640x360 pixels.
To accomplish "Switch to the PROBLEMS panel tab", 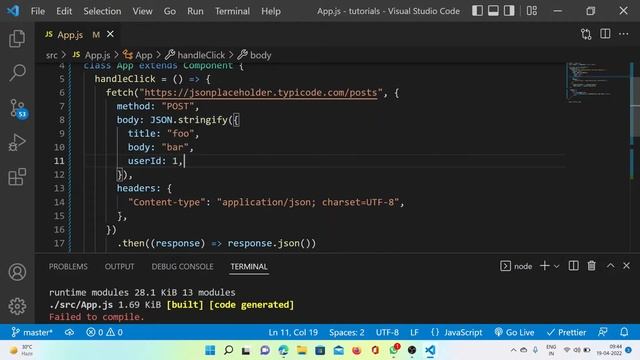I will point(68,267).
